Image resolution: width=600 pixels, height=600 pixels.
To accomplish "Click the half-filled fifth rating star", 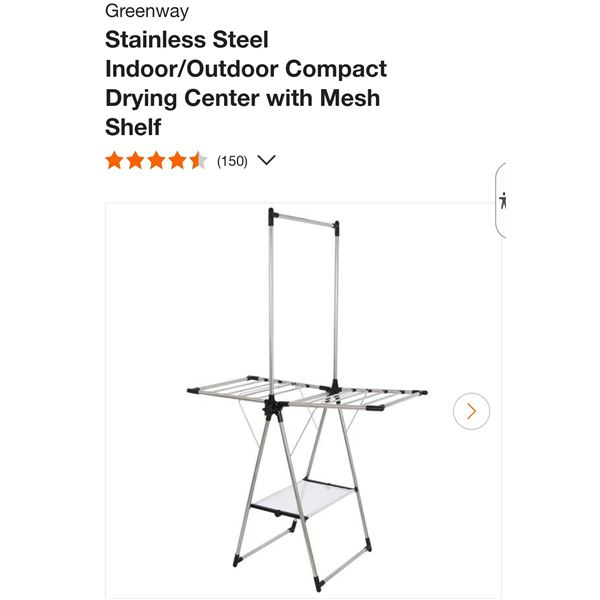I will click(198, 160).
